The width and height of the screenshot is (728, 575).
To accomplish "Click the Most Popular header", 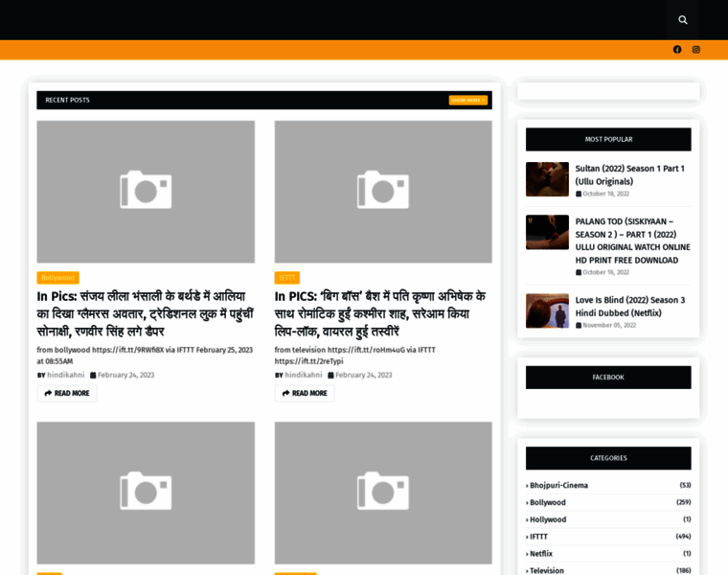I will 608,139.
